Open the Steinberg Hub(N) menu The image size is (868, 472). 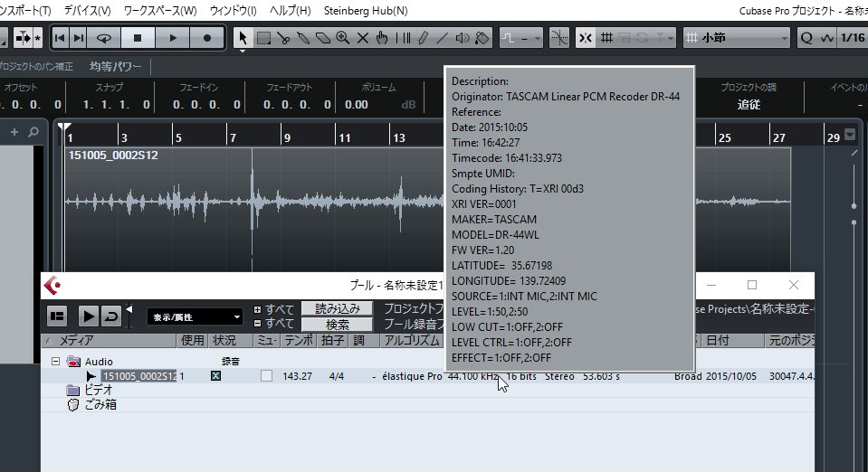[x=366, y=11]
